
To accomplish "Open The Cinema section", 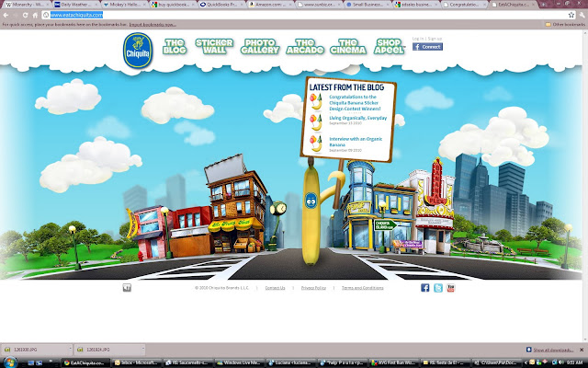I will (348, 47).
